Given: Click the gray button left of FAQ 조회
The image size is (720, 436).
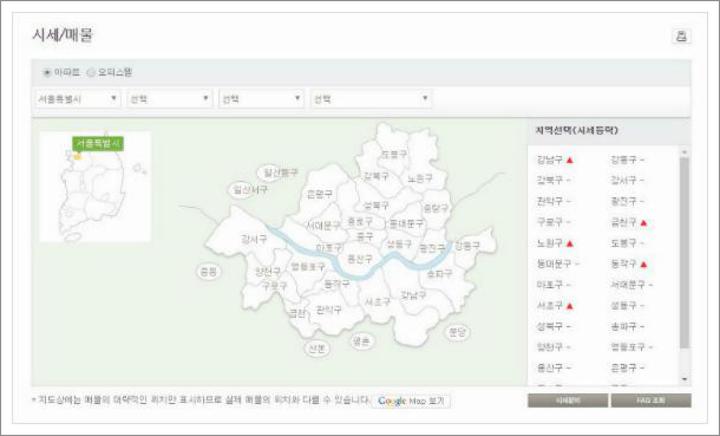Looking at the screenshot, I should click(568, 400).
